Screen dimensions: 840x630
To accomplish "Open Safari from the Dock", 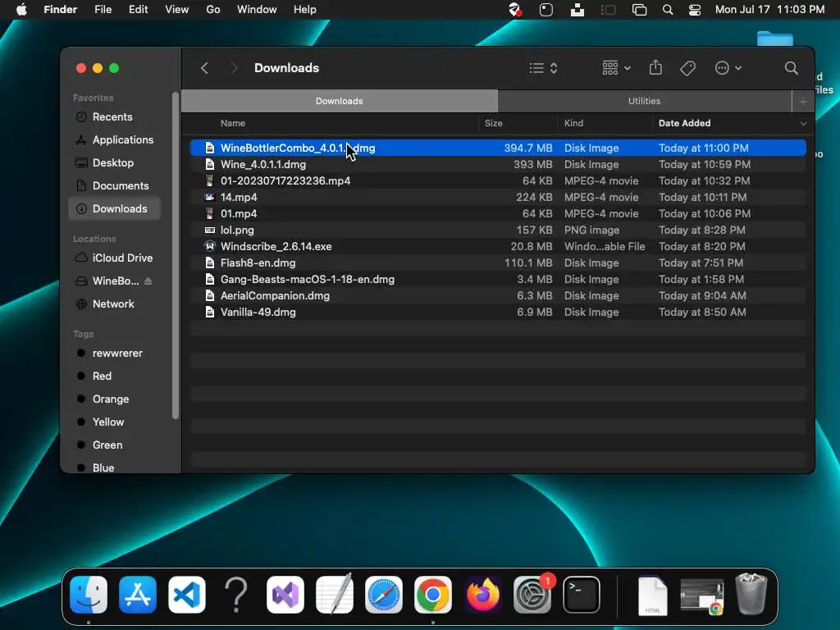I will (x=384, y=595).
